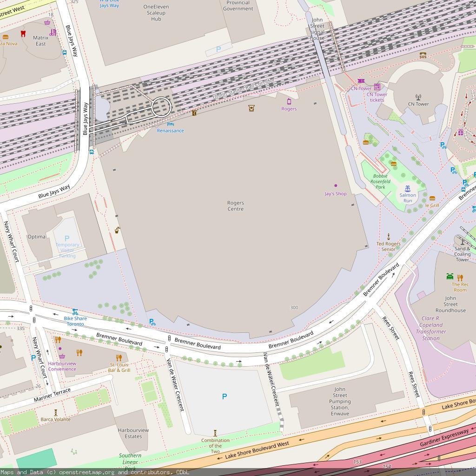This screenshot has width=476, height=476.
Task: Select the crane icon above Sand & Coaling Tower
Action: (x=463, y=242)
